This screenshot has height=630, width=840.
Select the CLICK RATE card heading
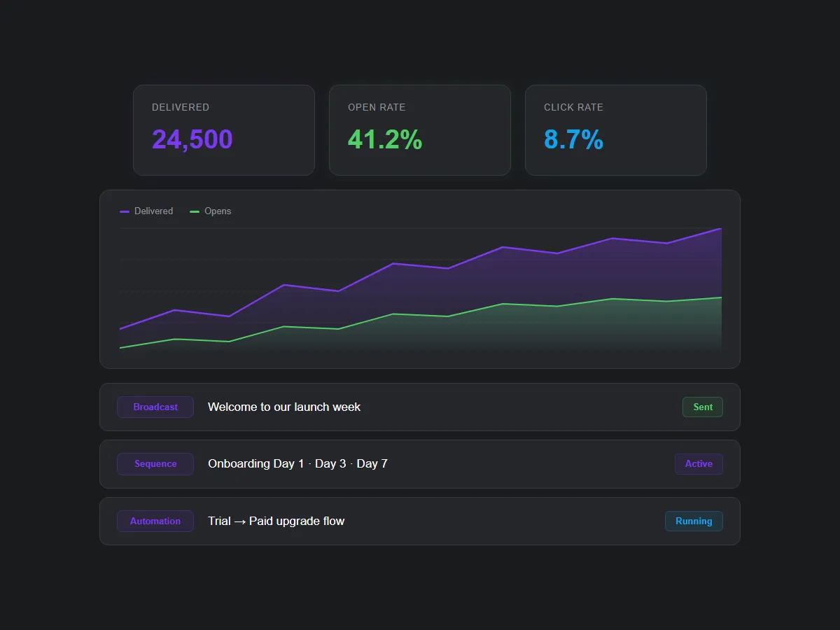(573, 107)
